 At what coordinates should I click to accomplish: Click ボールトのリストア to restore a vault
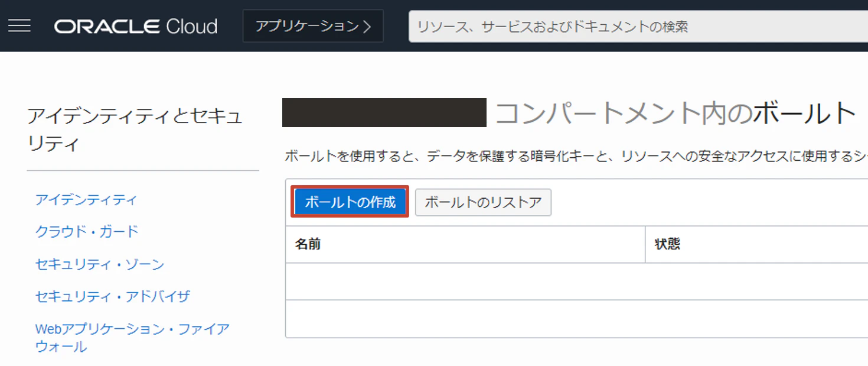[x=483, y=202]
